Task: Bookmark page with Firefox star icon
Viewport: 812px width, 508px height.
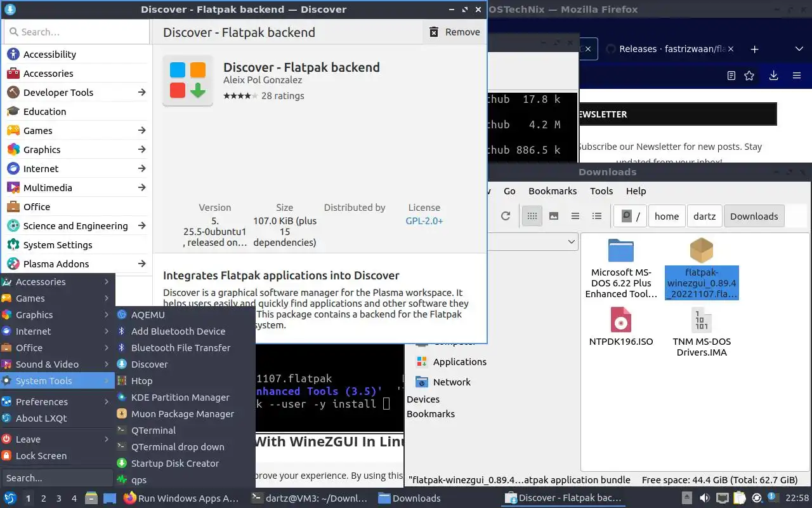Action: pos(749,76)
